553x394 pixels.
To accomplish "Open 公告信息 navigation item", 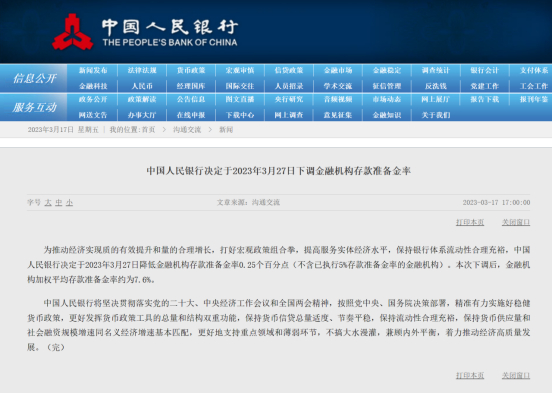I will tap(191, 99).
